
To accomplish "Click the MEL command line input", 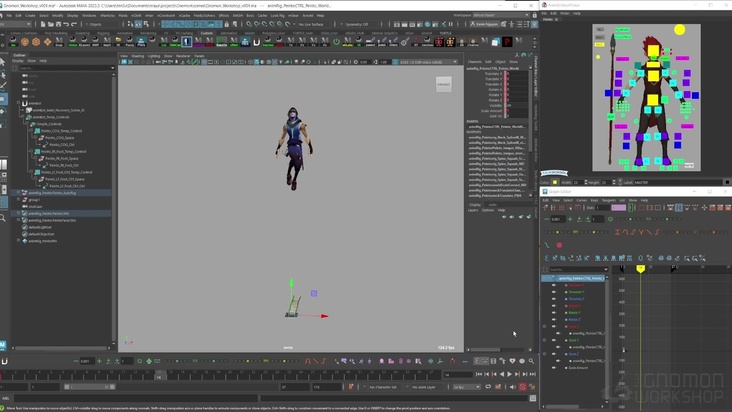I will click(x=135, y=398).
